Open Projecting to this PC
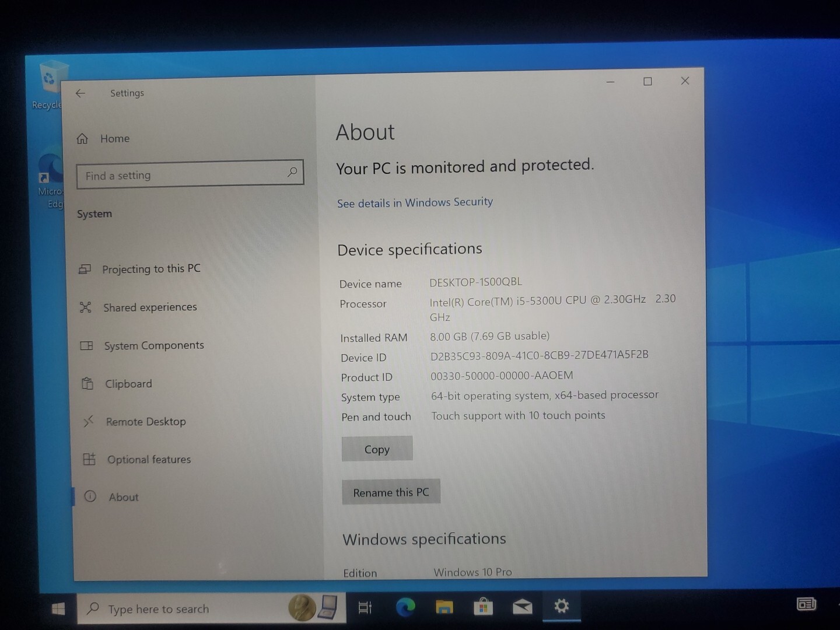The image size is (840, 630). point(140,269)
